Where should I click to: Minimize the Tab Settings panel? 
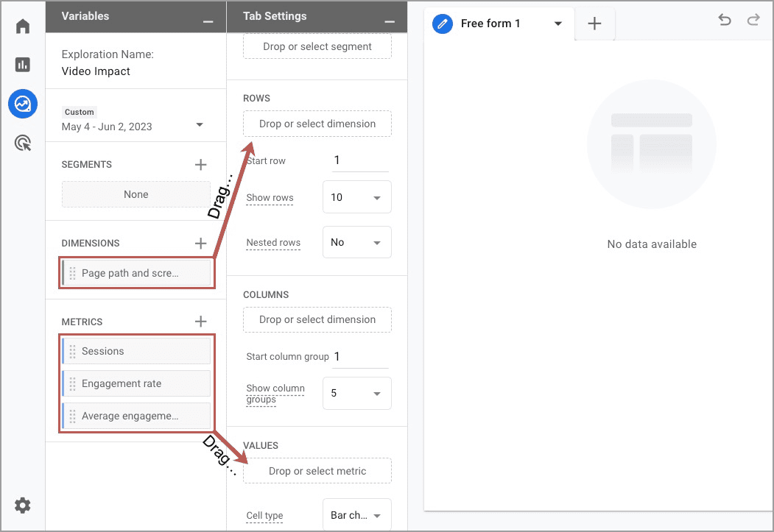tap(390, 21)
